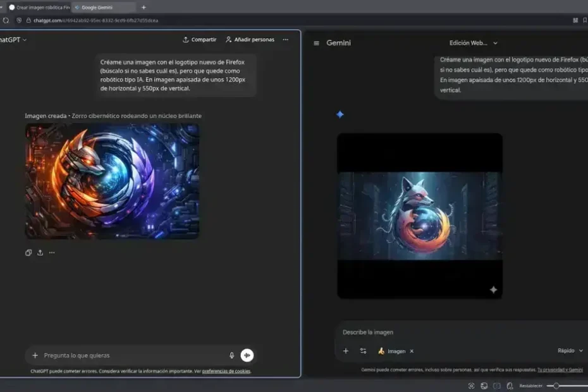The width and height of the screenshot is (588, 392).
Task: Copy the generated Firefox image in ChatGPT
Action: click(x=28, y=252)
